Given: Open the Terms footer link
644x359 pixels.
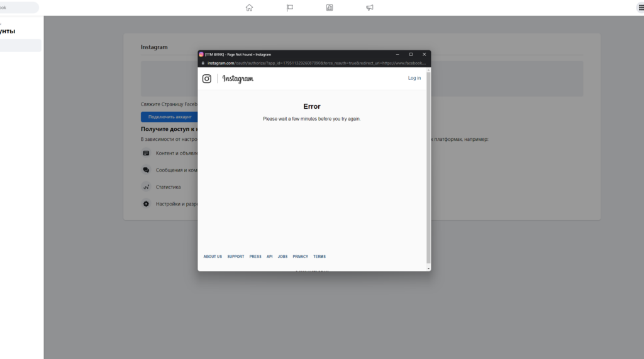Looking at the screenshot, I should [x=319, y=257].
